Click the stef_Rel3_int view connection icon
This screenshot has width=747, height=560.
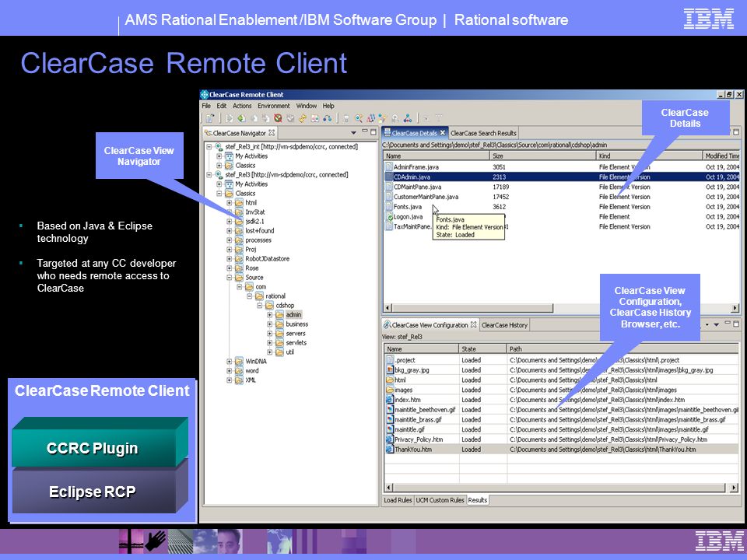[x=218, y=147]
